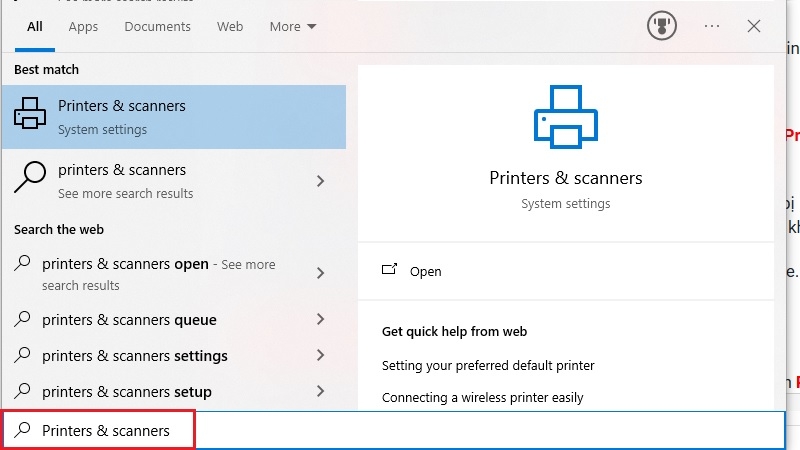Open the three-dot options menu
The image size is (800, 450).
click(712, 26)
